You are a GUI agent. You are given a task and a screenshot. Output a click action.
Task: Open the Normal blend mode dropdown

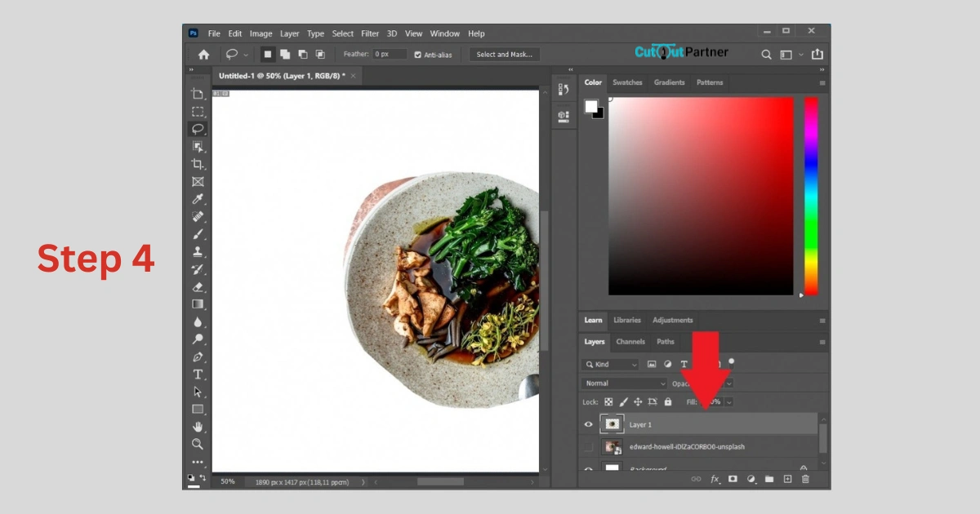pos(625,383)
